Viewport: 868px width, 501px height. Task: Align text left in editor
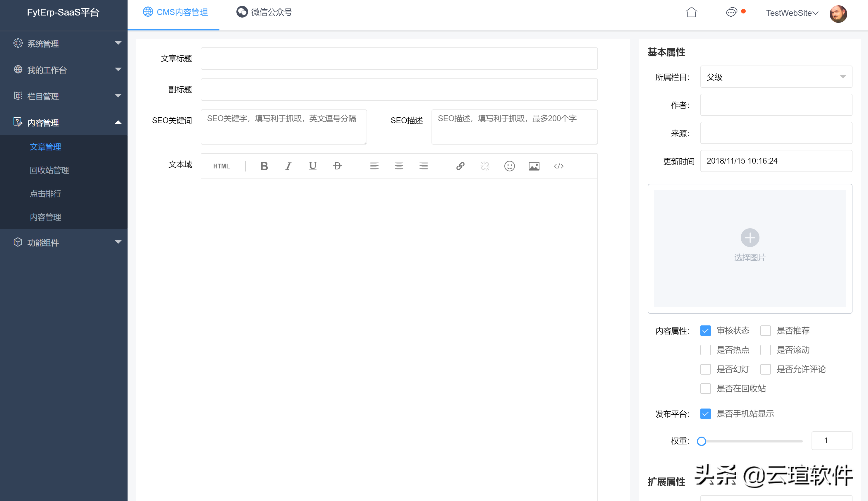tap(374, 166)
